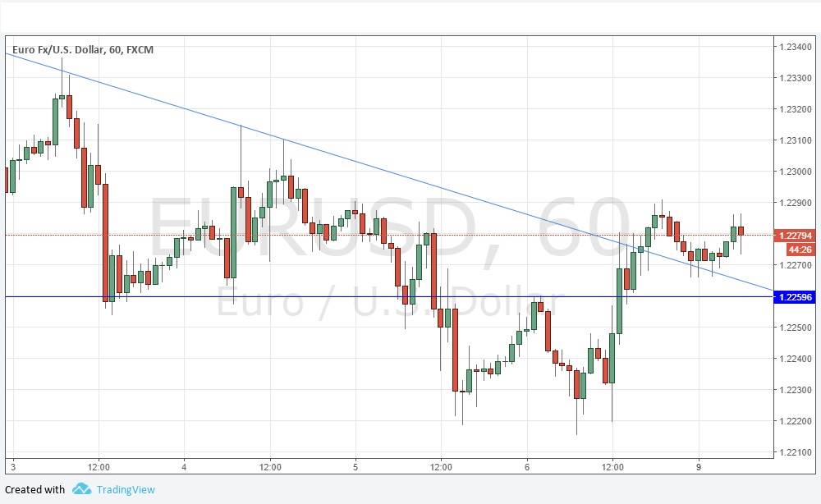Select the blue 1.22596 price line label
Viewport: 821px width, 504px height.
794,297
